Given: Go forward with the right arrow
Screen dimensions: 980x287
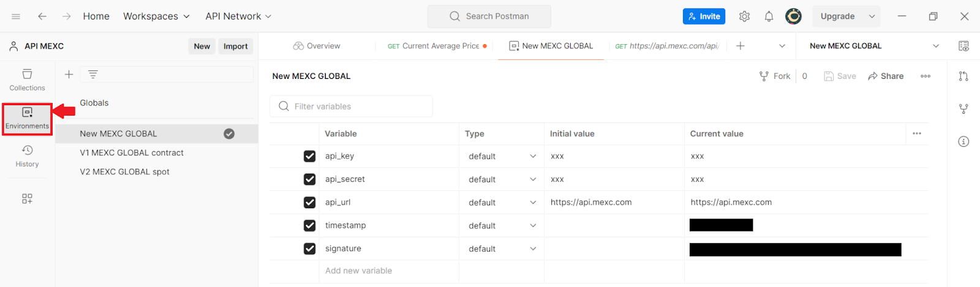Looking at the screenshot, I should coord(66,17).
